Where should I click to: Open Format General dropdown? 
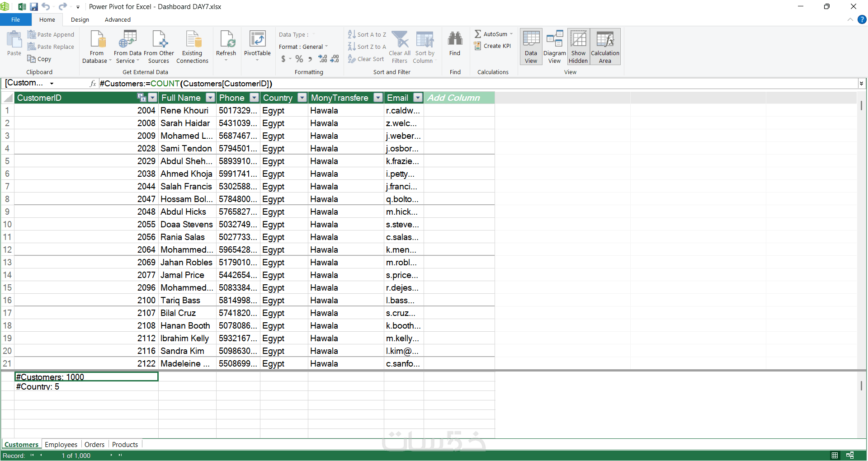point(303,47)
